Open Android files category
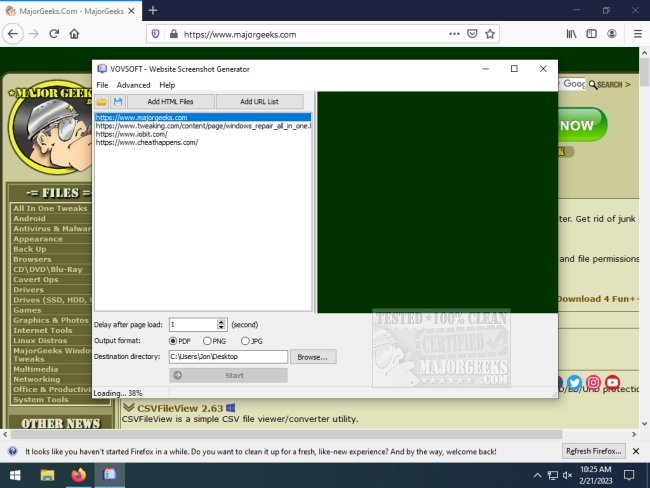Image resolution: width=650 pixels, height=488 pixels. point(29,219)
